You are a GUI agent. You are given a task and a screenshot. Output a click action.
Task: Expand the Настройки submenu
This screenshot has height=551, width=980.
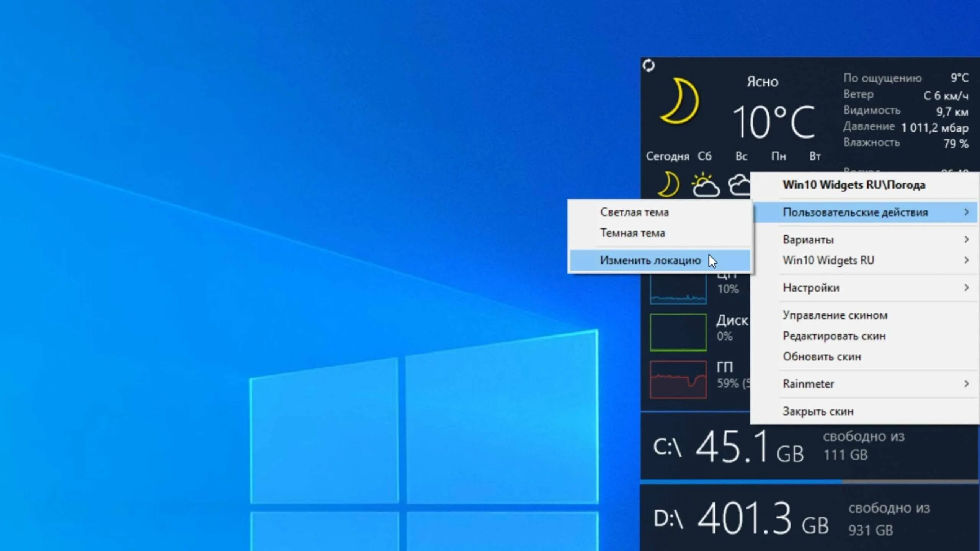click(x=811, y=288)
